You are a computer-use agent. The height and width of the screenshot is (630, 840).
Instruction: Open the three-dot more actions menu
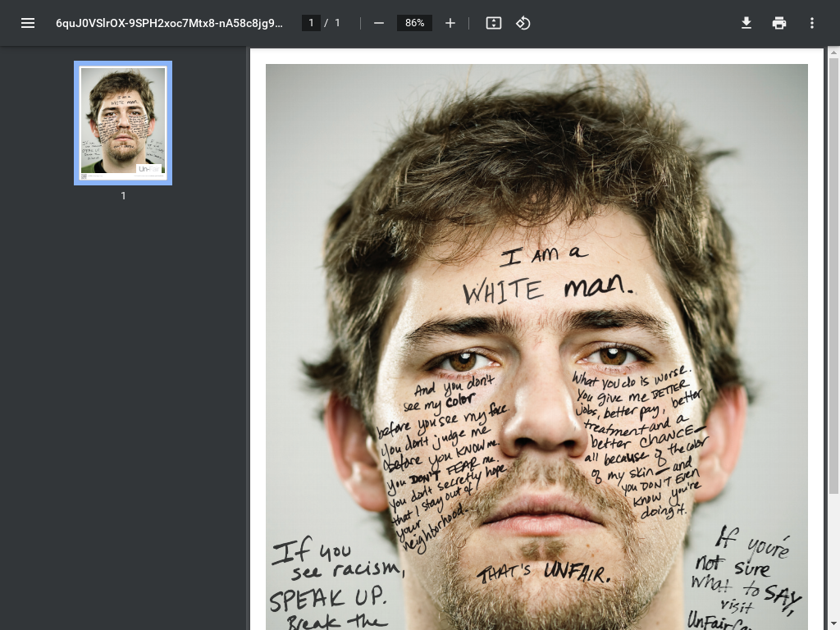tap(811, 23)
